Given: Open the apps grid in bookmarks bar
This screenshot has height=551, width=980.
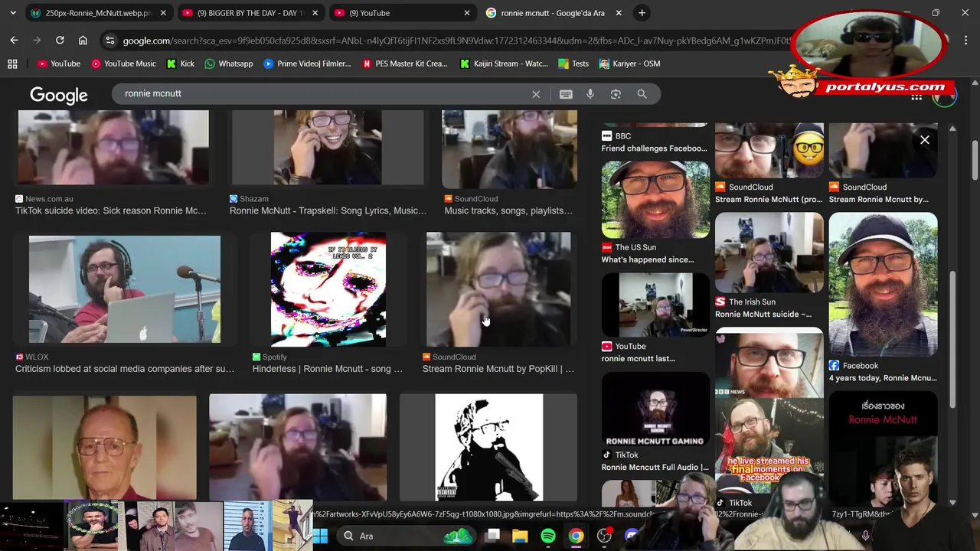Looking at the screenshot, I should click(11, 64).
